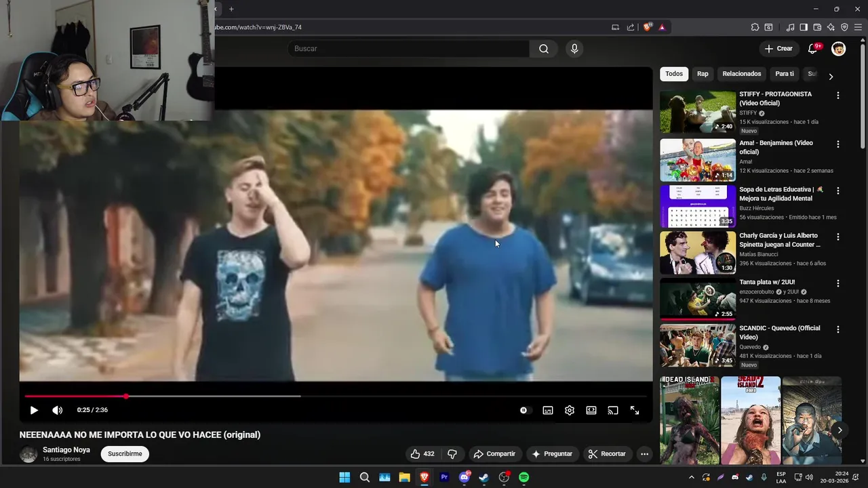Open the YouTube account avatar menu

839,49
